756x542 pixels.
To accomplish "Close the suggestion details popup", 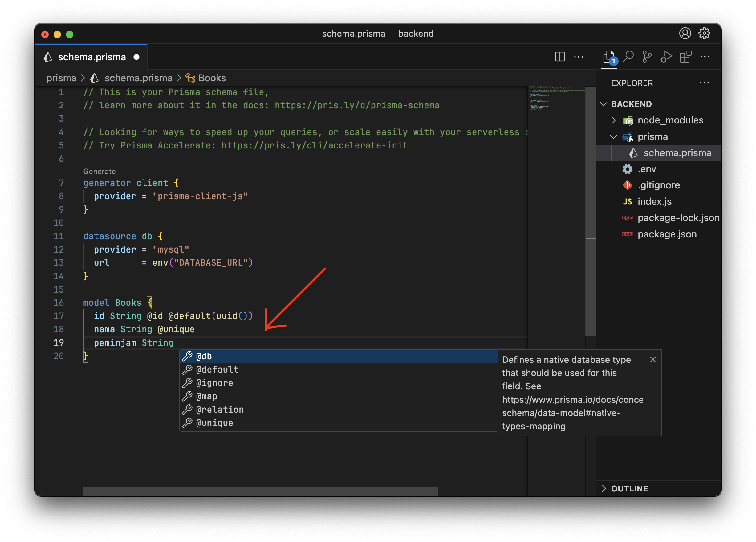I will pyautogui.click(x=653, y=359).
